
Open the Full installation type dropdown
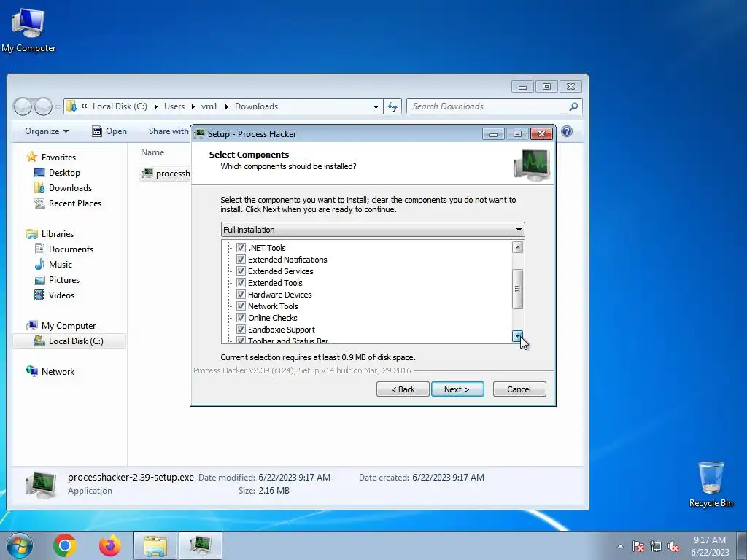click(x=373, y=230)
